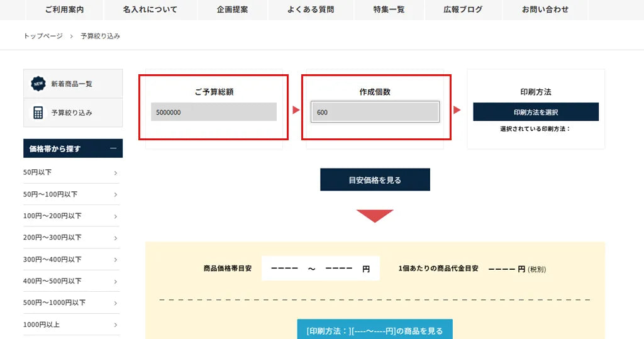This screenshot has height=339, width=644.
Task: Choose the 200円〜300円以下 price range
Action: click(x=70, y=237)
